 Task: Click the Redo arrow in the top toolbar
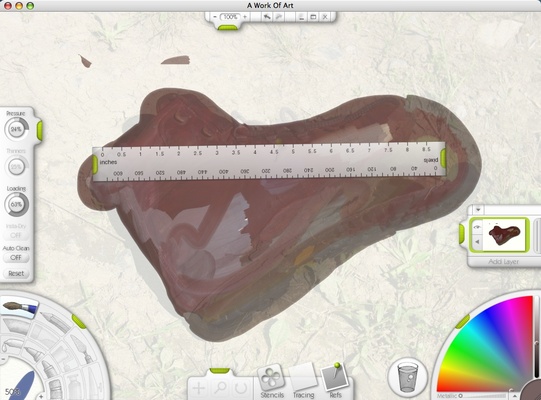pyautogui.click(x=279, y=17)
